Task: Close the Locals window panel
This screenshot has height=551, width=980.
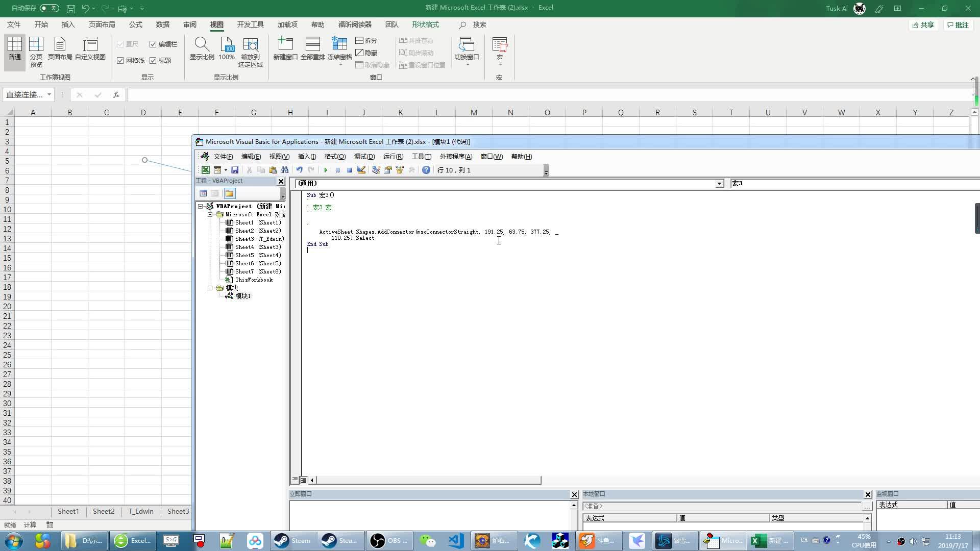Action: tap(868, 494)
